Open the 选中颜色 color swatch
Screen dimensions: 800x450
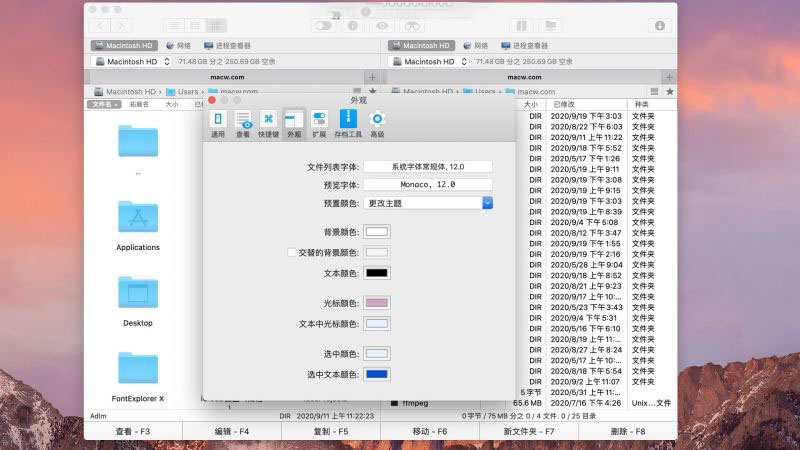click(377, 354)
